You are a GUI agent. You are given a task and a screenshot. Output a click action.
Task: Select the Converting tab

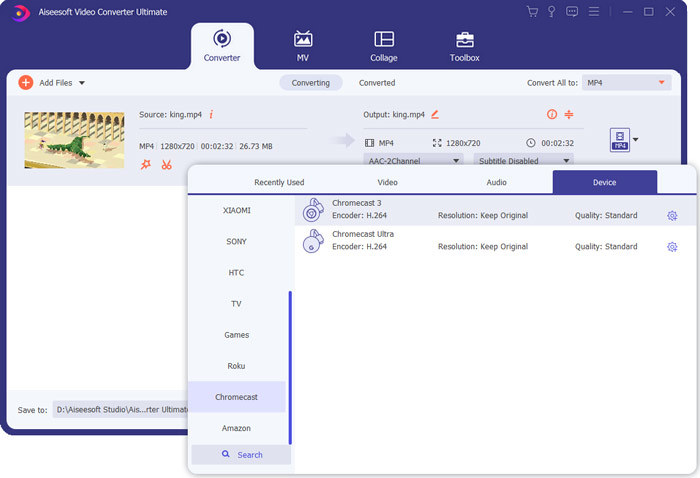point(311,83)
